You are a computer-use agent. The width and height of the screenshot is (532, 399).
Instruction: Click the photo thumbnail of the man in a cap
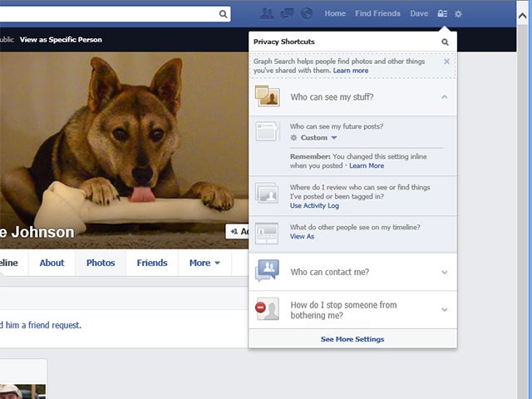22,392
